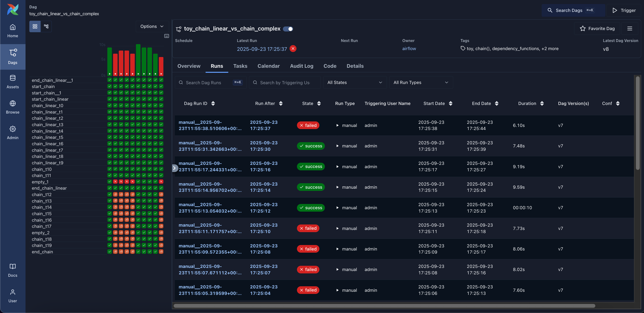Viewport: 644px width, 313px height.
Task: Select the Browse icon in the sidebar
Action: point(12,107)
